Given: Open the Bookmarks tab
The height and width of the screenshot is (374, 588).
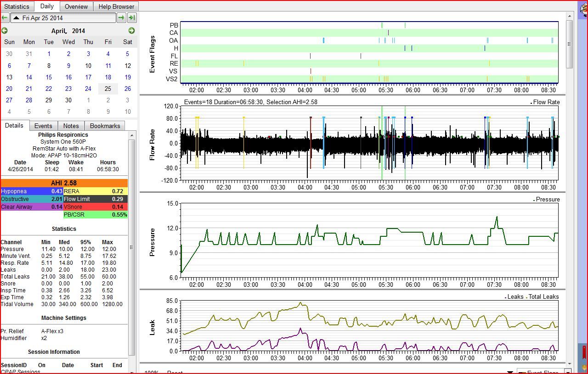Looking at the screenshot, I should (105, 126).
